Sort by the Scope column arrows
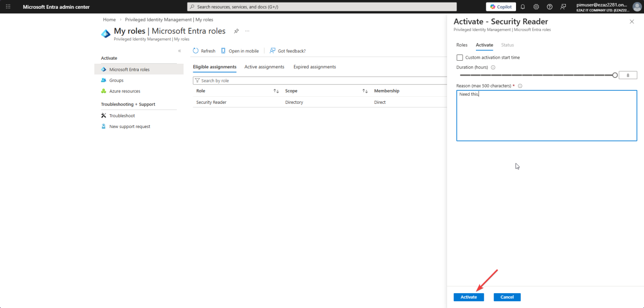The height and width of the screenshot is (308, 644). [365, 91]
